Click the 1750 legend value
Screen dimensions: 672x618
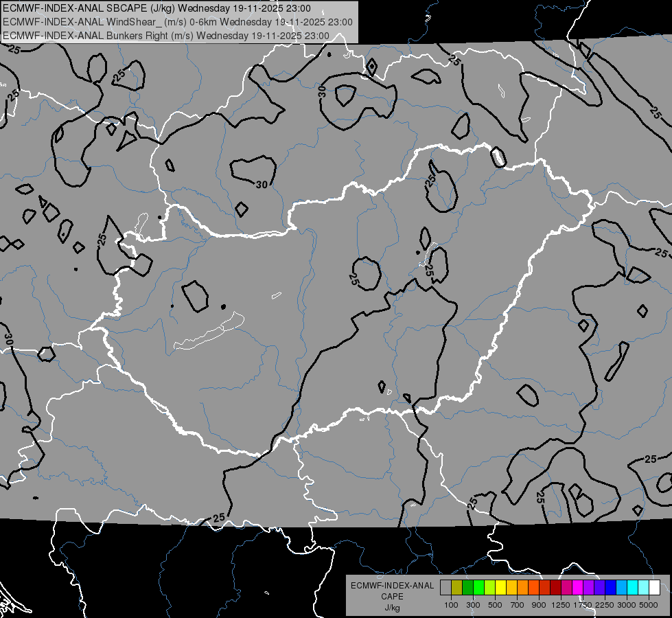[x=583, y=605]
